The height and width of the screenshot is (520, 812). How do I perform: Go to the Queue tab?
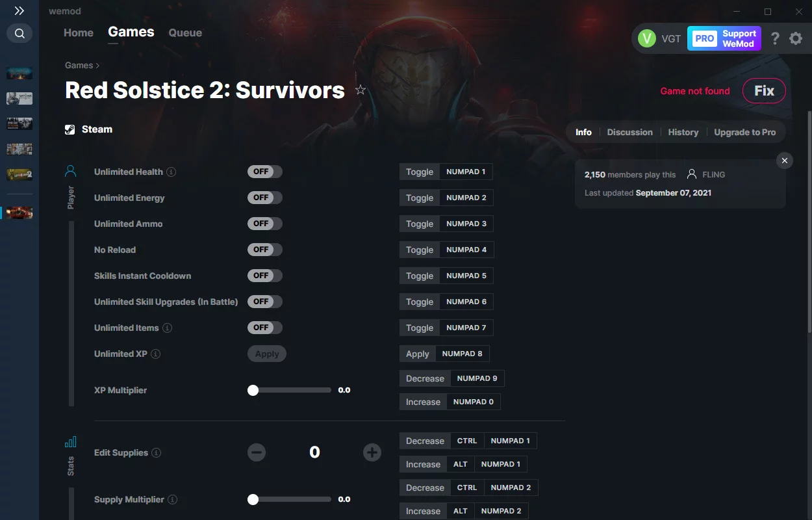[x=185, y=32]
